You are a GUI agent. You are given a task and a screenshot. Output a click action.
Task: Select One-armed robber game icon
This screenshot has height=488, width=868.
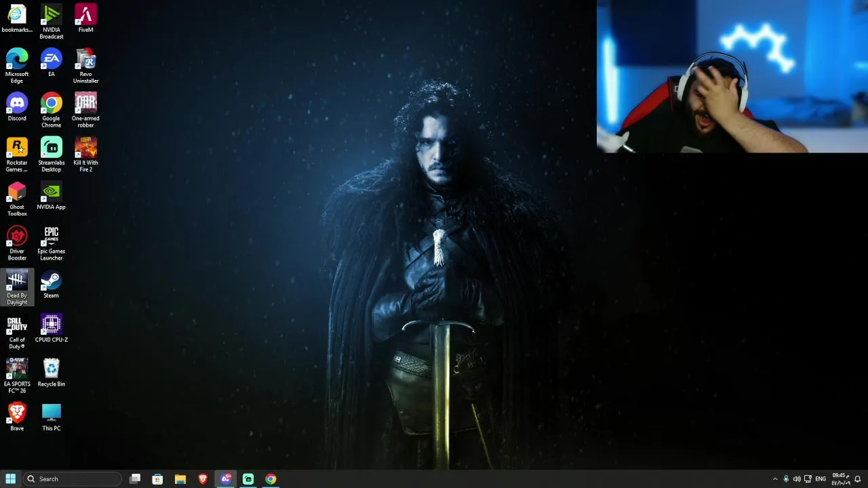click(85, 110)
